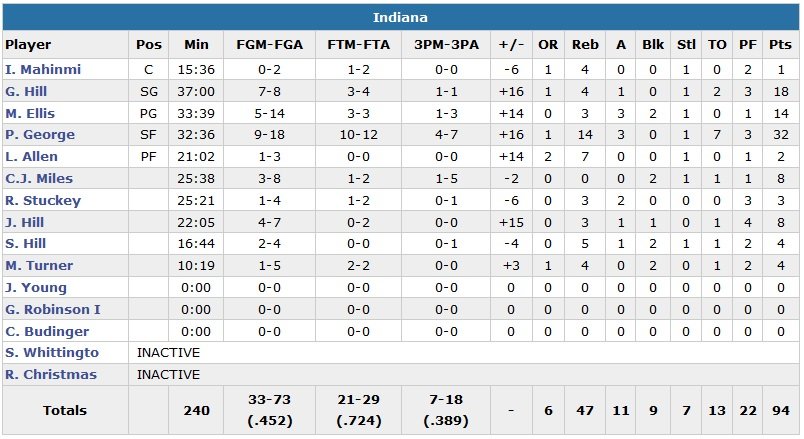The height and width of the screenshot is (439, 804).
Task: Click the Reb column header
Action: coord(585,45)
